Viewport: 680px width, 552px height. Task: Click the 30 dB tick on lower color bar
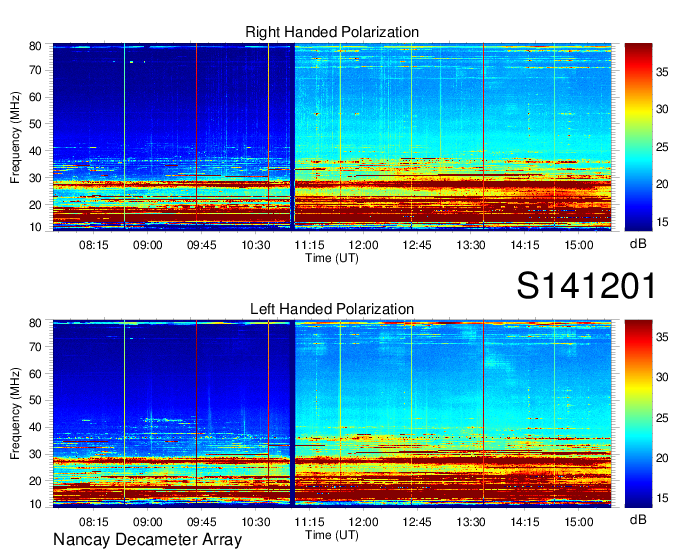point(662,377)
